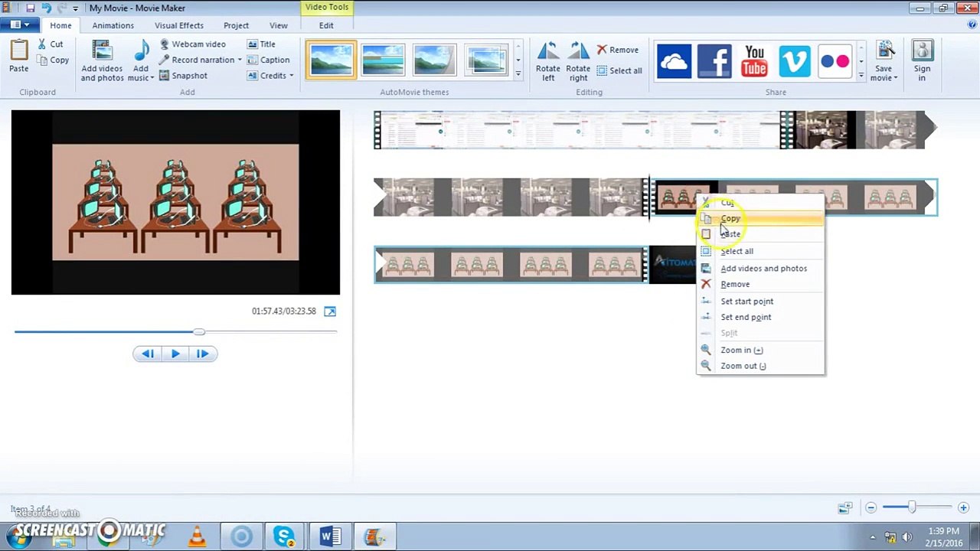
Task: Switch to the Home ribbon tab
Action: (x=60, y=25)
